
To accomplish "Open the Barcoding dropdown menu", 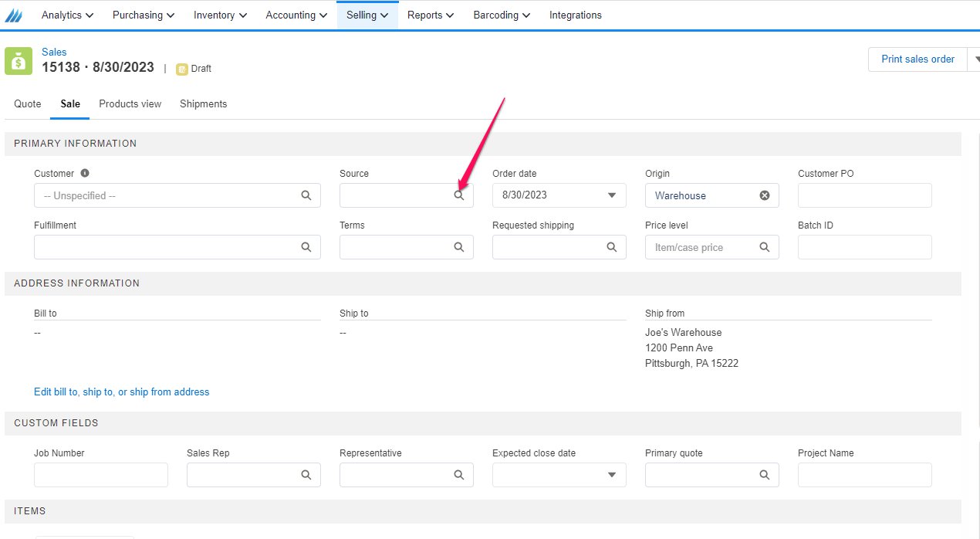I will (x=502, y=15).
